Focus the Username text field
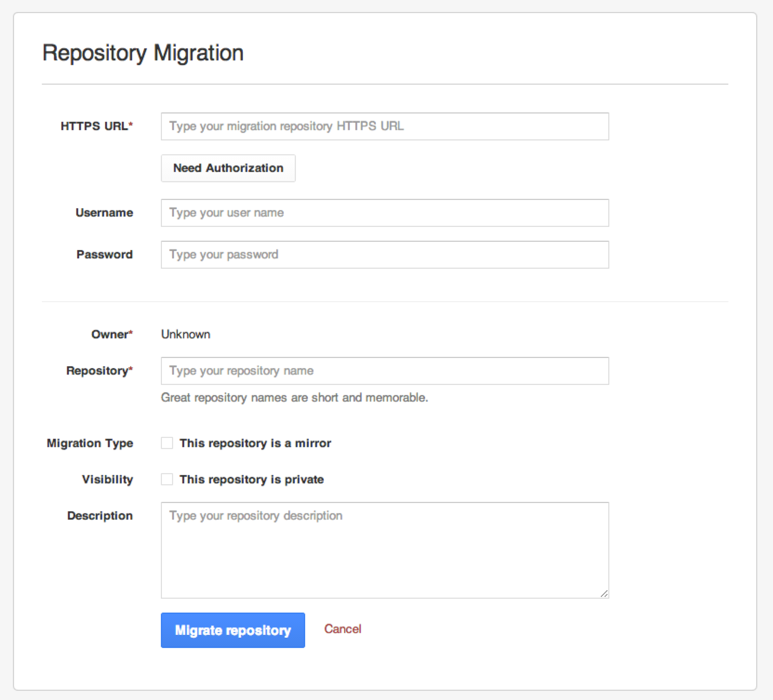773x700 pixels. (385, 213)
